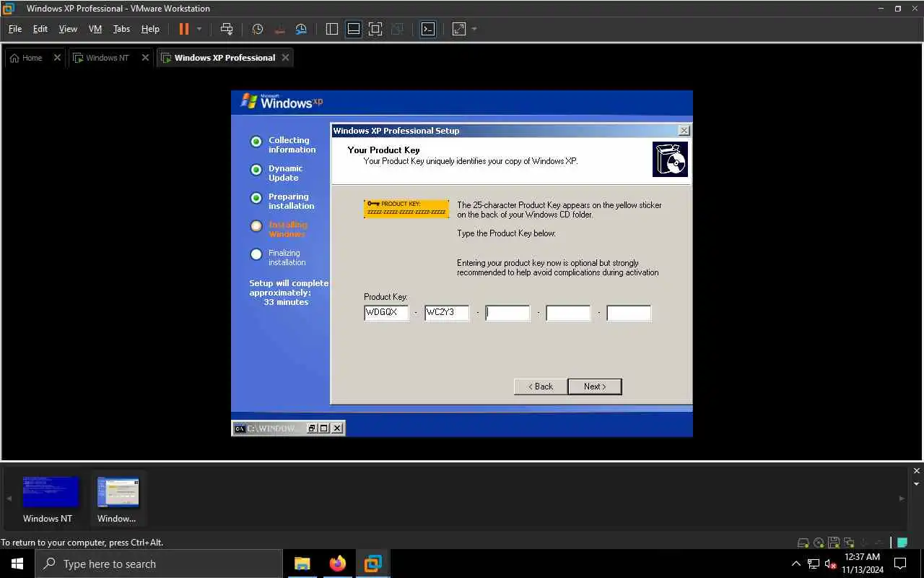Click VMware Workstation taskbar icon
924x578 pixels.
click(x=372, y=564)
